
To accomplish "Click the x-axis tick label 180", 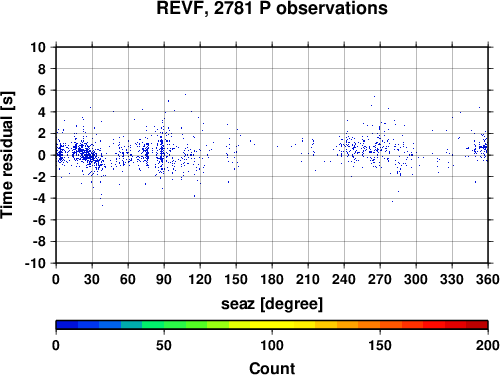I will (x=272, y=279).
